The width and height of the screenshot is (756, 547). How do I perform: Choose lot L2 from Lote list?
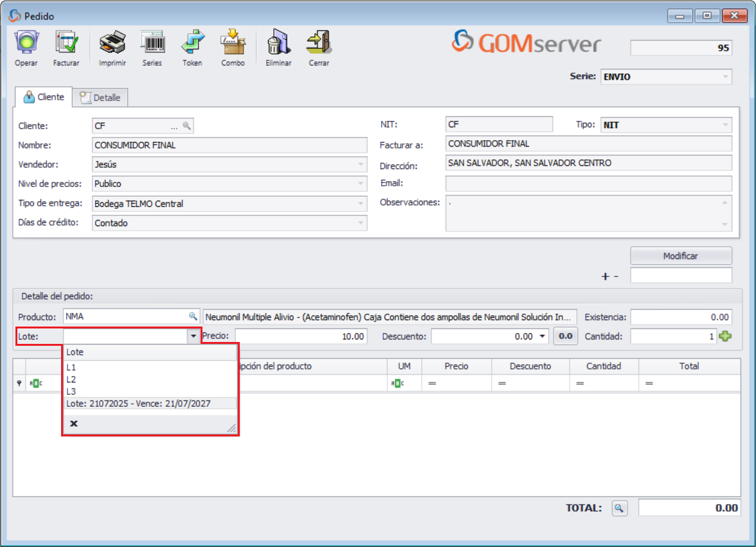click(71, 379)
